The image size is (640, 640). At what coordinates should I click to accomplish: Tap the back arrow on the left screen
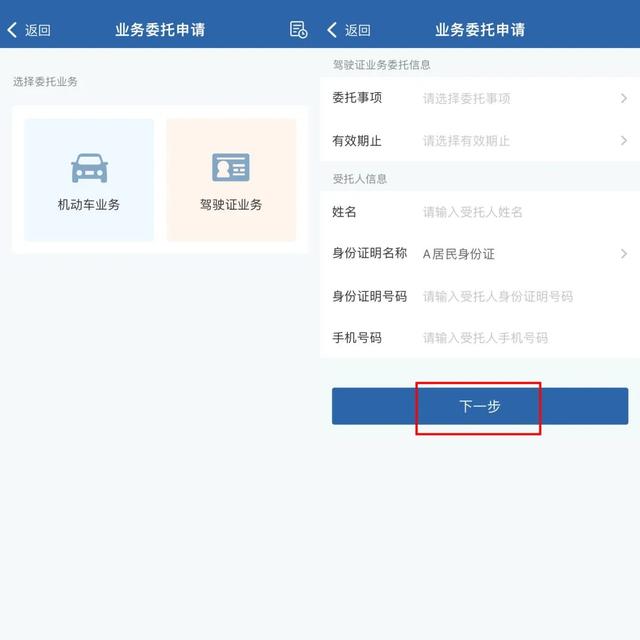point(12,30)
